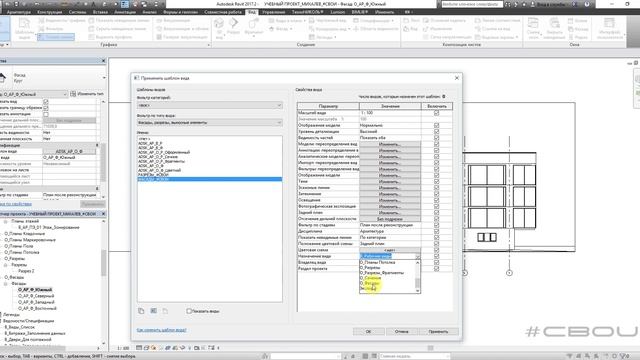Open the Вставка ribbon tab
The width and height of the screenshot is (640, 360).
(100, 12)
